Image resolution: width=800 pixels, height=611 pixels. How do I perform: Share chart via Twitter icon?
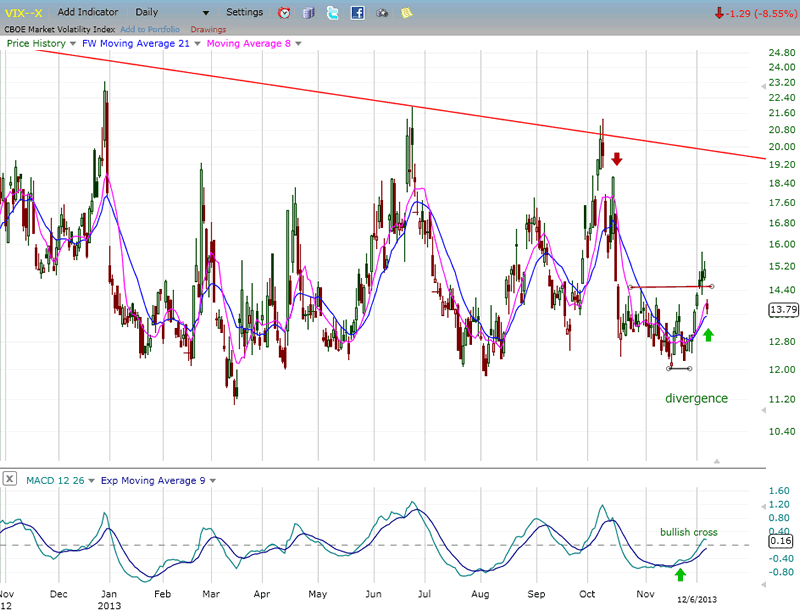(333, 13)
